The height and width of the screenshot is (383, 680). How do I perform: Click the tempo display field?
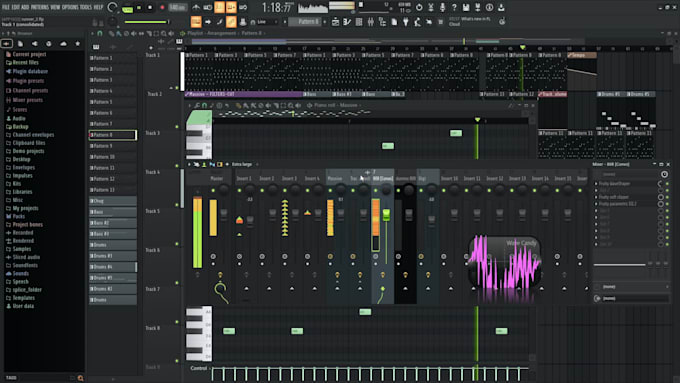177,8
